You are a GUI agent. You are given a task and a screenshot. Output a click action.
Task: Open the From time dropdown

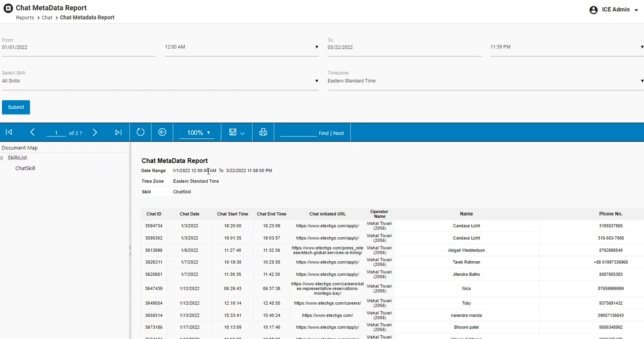241,47
